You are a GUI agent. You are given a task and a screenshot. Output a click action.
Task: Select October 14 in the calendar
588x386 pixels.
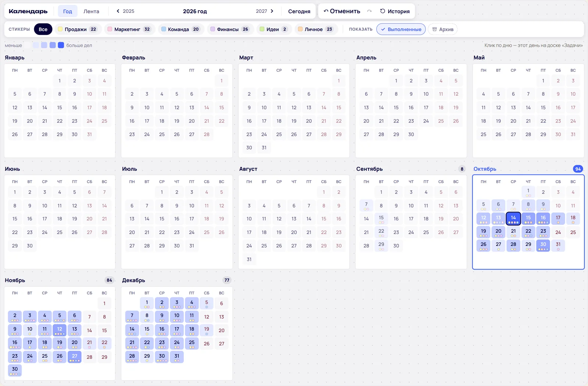pos(513,219)
